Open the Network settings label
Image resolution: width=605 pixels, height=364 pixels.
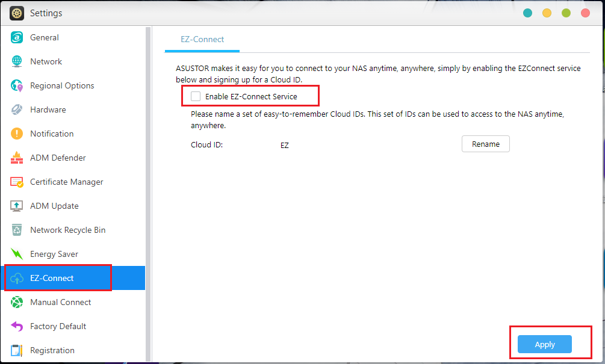point(46,61)
